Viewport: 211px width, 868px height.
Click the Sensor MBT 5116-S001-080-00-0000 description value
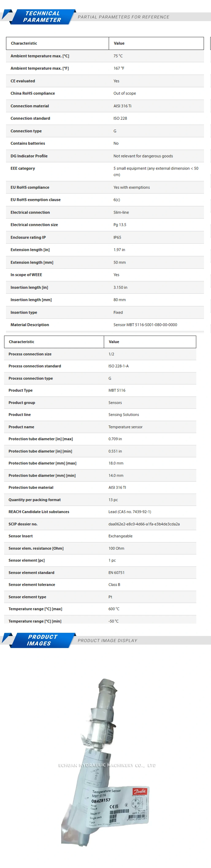pos(145,325)
